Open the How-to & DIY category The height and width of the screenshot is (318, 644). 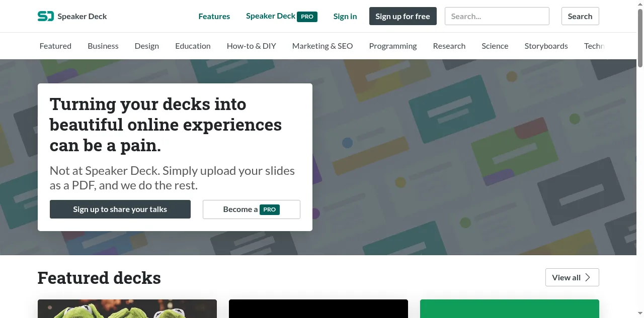click(x=251, y=46)
